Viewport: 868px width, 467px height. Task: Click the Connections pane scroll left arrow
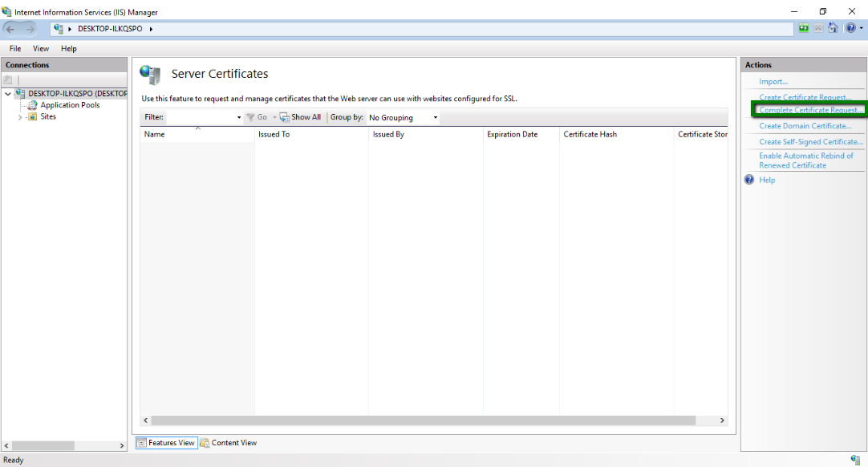pos(6,446)
